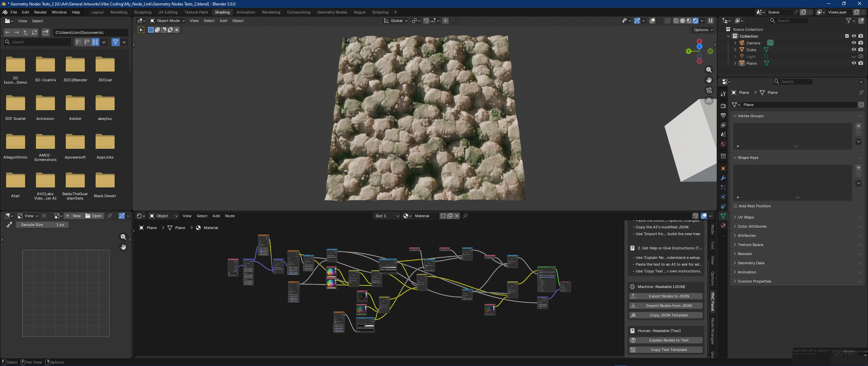Adjust the Sample Size slider
Image resolution: width=868 pixels, height=366 pixels.
click(x=42, y=225)
